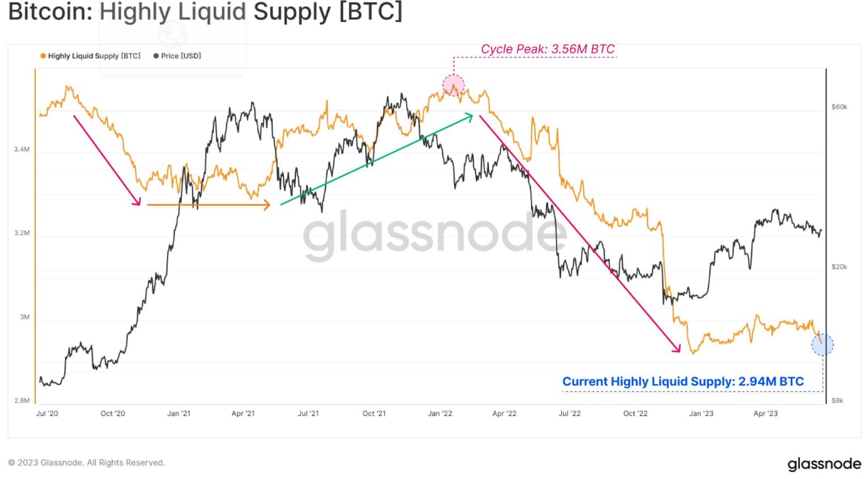Click the glassnode logo at bottom right
The image size is (868, 479).
tap(824, 464)
